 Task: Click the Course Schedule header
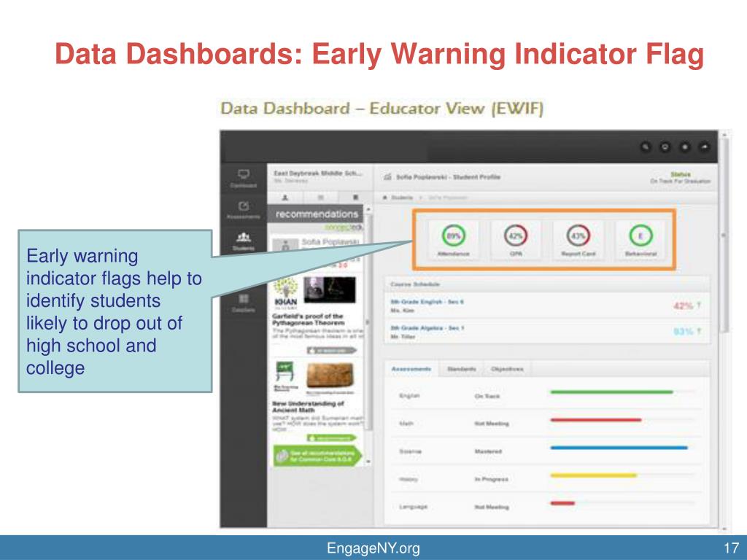(415, 284)
